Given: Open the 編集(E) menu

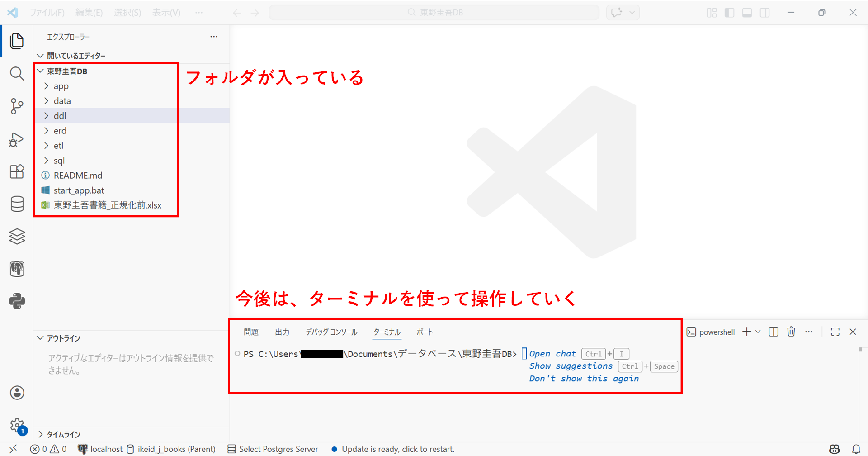Looking at the screenshot, I should coord(89,13).
